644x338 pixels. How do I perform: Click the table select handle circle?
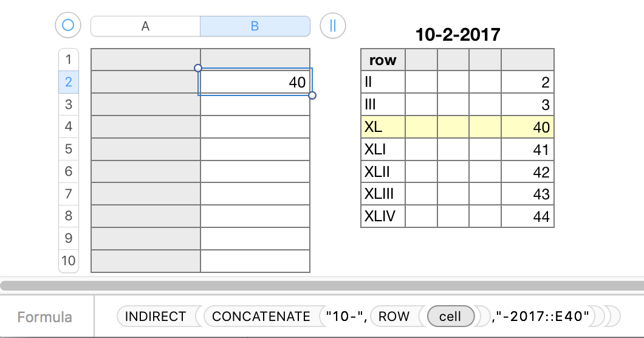pyautogui.click(x=68, y=26)
